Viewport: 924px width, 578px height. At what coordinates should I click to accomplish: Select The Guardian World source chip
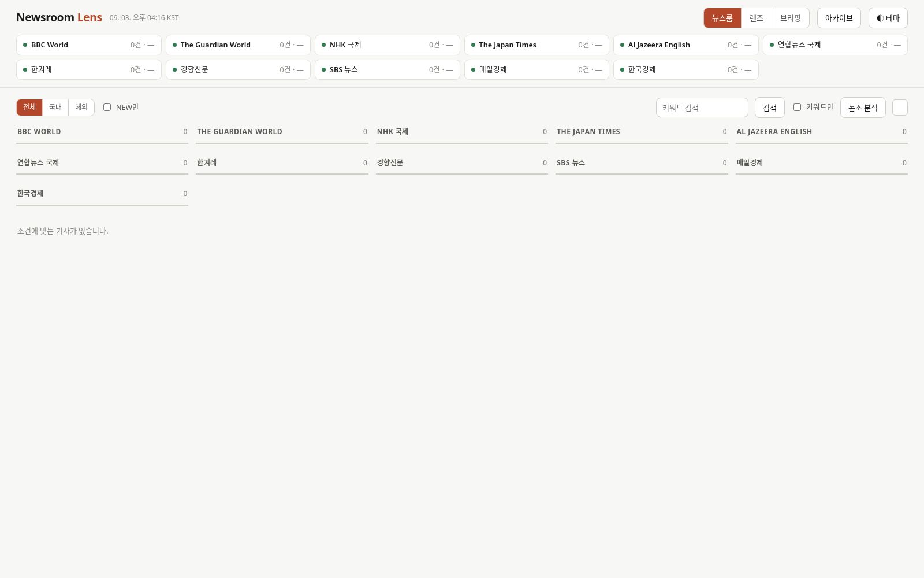coord(238,45)
